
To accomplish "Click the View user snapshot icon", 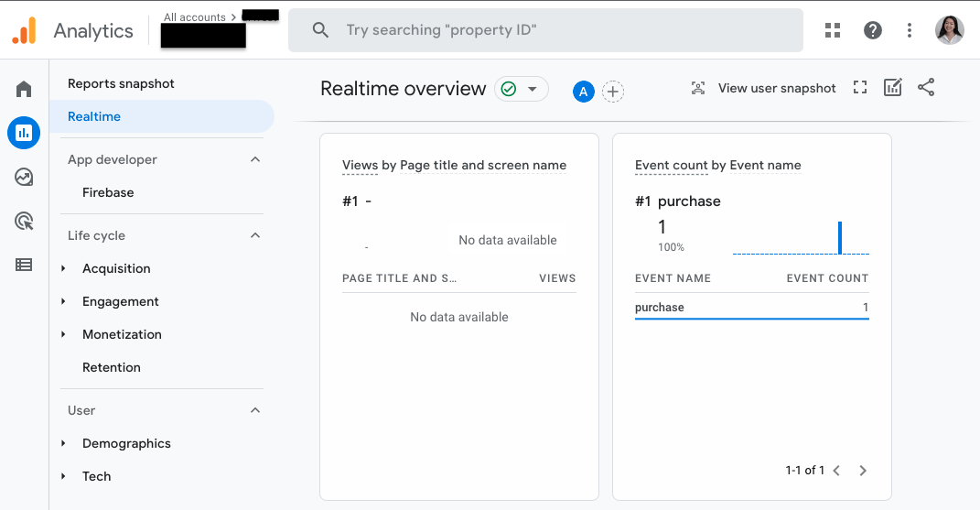I will (x=698, y=88).
